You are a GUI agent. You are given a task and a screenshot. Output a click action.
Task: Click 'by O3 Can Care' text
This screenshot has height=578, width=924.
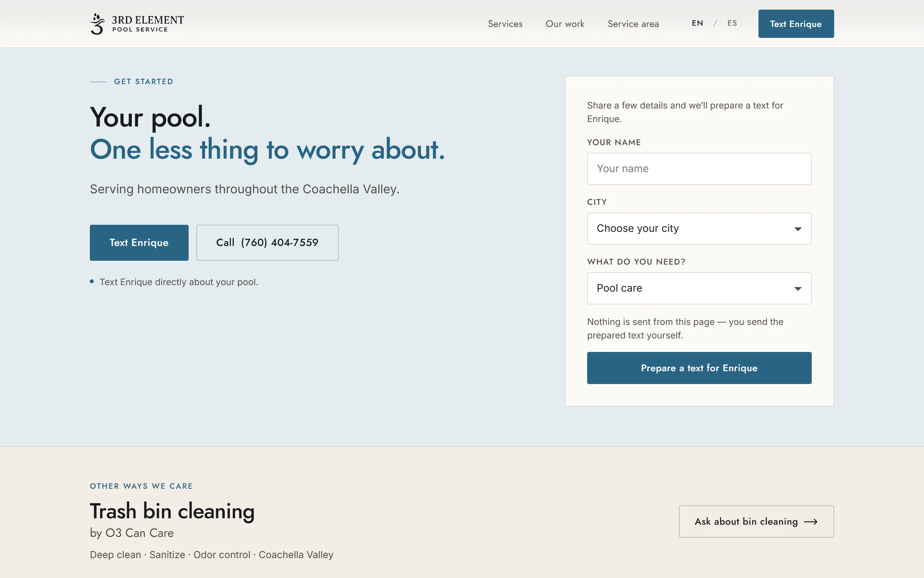point(132,533)
